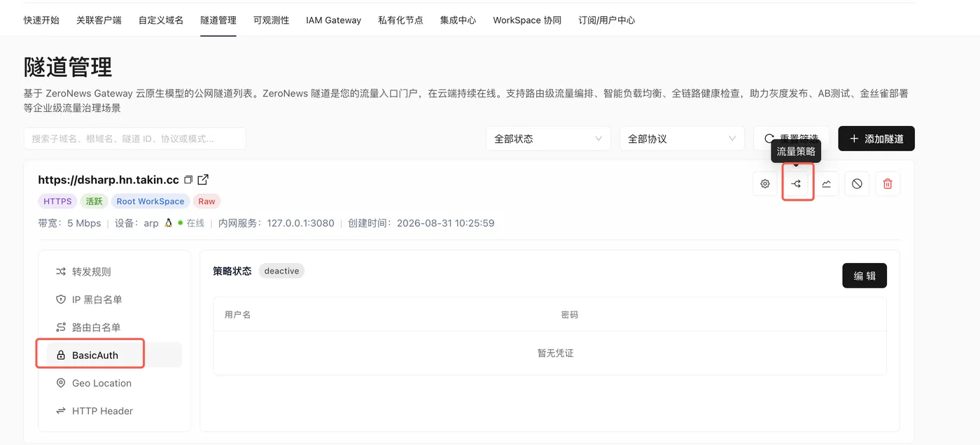The image size is (980, 445).
Task: Click the 创建时间 2026-08-31 10:25:59 text
Action: point(421,223)
